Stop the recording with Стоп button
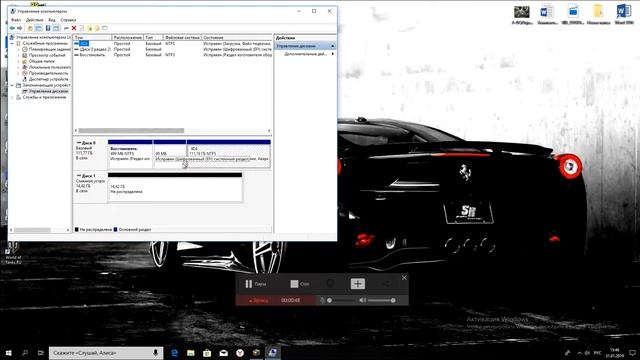Screen dimensions: 640x360 tap(300, 284)
